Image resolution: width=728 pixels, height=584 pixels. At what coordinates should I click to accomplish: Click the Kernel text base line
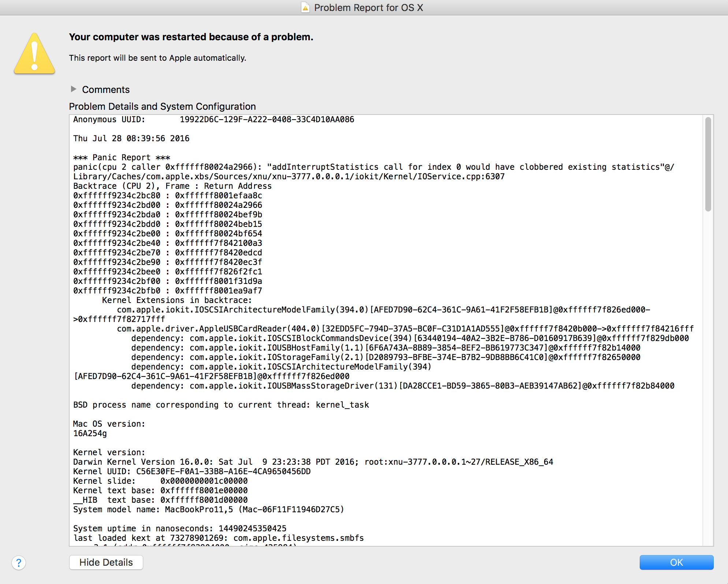point(160,491)
